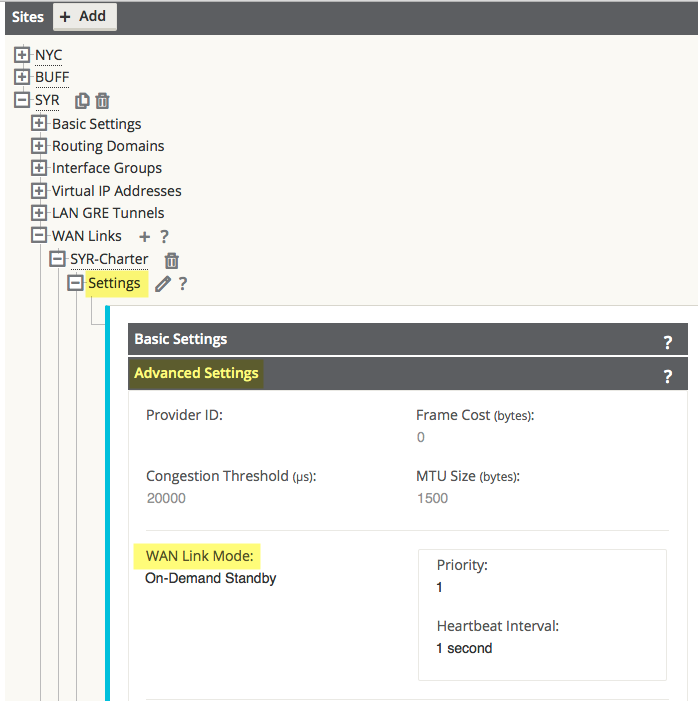Collapse the SYR site node
The width and height of the screenshot is (698, 701).
pos(21,100)
